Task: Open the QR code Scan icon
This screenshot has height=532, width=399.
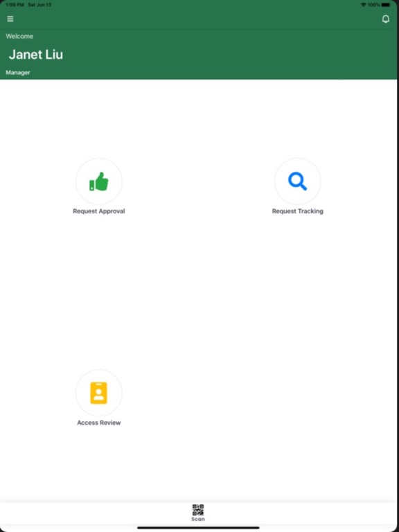Action: click(198, 510)
